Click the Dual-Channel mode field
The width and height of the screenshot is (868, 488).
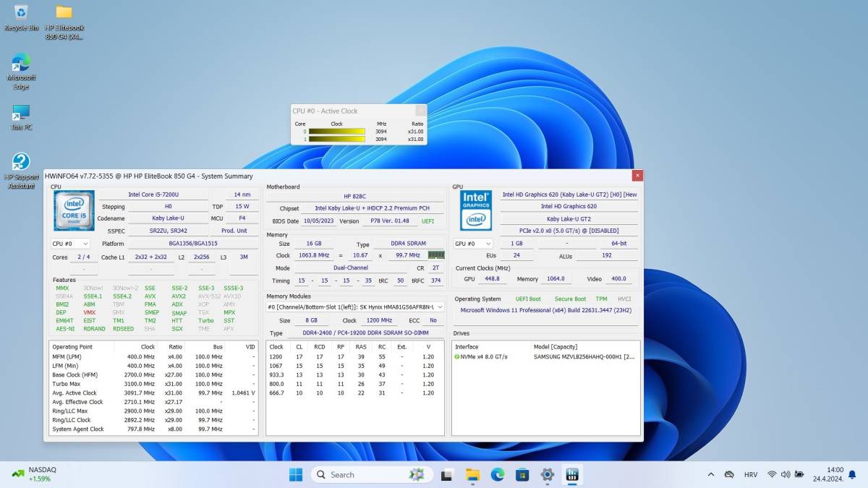[x=352, y=267]
